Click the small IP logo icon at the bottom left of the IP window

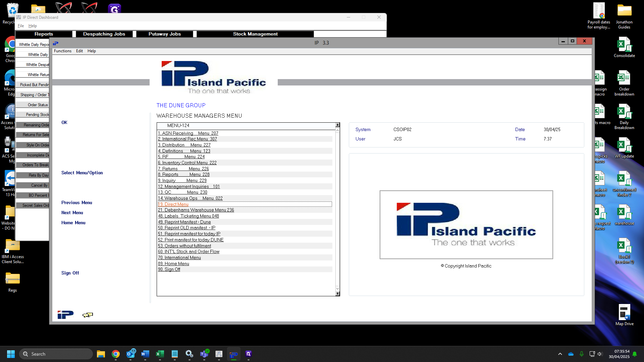click(65, 315)
